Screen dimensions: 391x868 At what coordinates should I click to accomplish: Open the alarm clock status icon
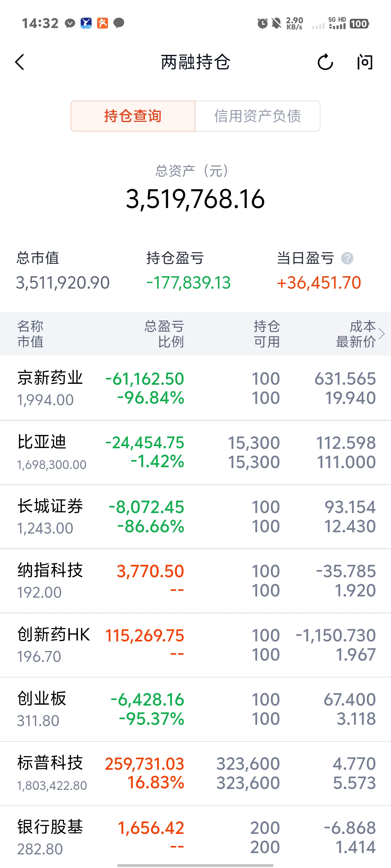(263, 23)
